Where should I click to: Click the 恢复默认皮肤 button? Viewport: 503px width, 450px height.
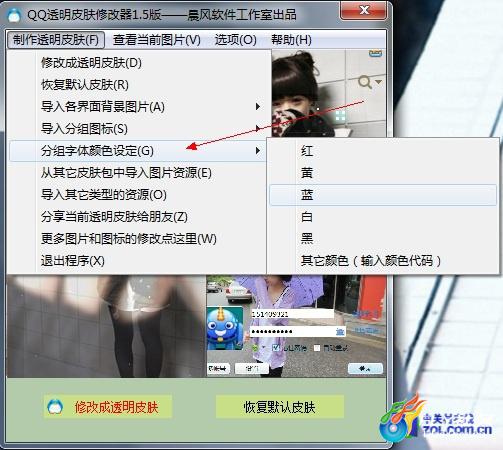pyautogui.click(x=280, y=407)
